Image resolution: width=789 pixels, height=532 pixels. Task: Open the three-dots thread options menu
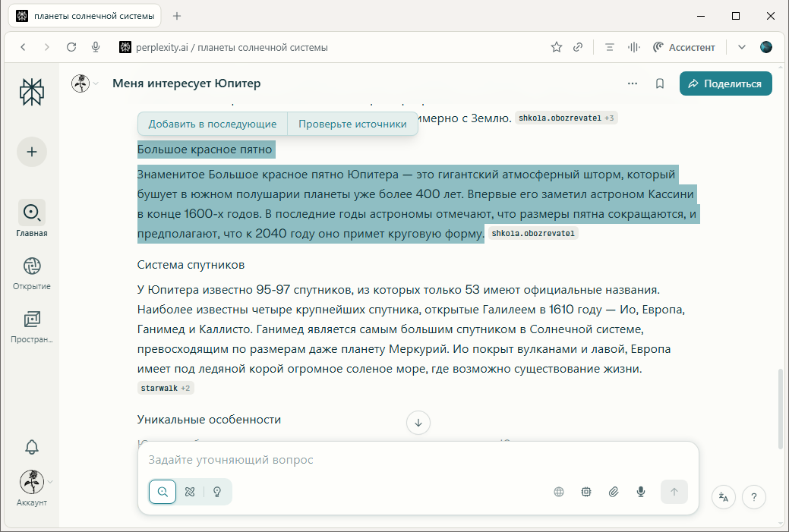click(x=633, y=83)
